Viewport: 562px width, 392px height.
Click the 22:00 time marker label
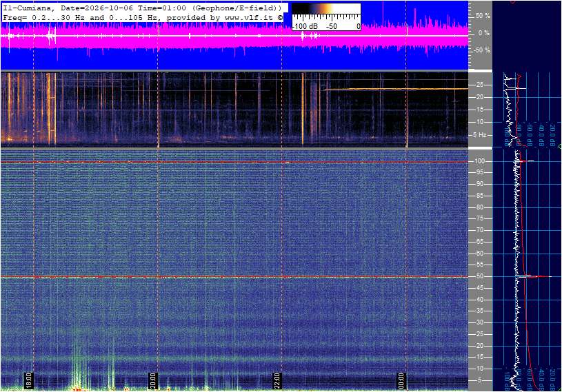[277, 380]
